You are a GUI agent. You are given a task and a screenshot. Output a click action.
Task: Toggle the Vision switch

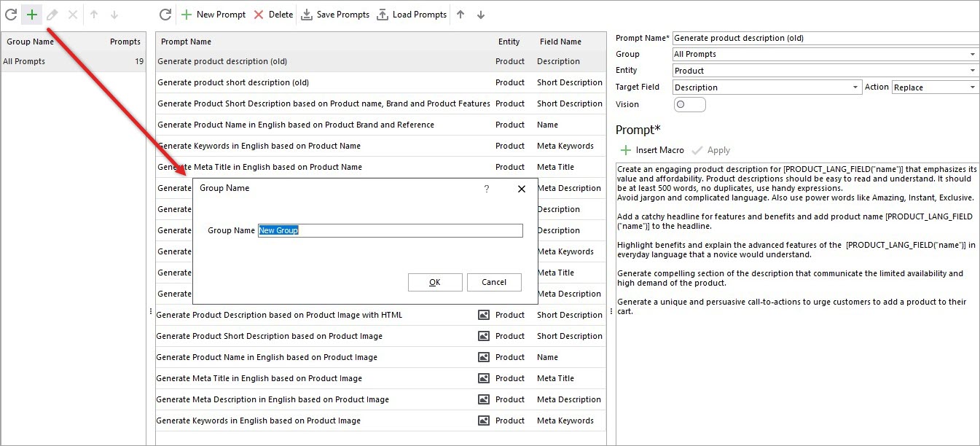[x=689, y=104]
